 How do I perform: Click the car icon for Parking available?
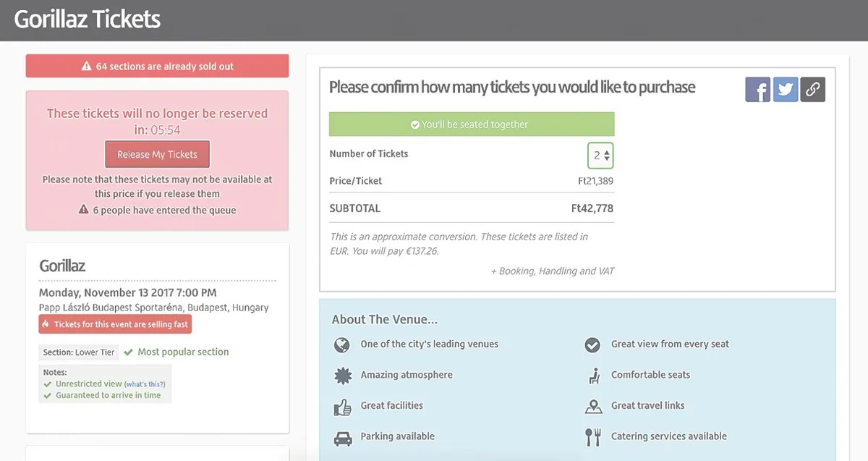coord(342,437)
